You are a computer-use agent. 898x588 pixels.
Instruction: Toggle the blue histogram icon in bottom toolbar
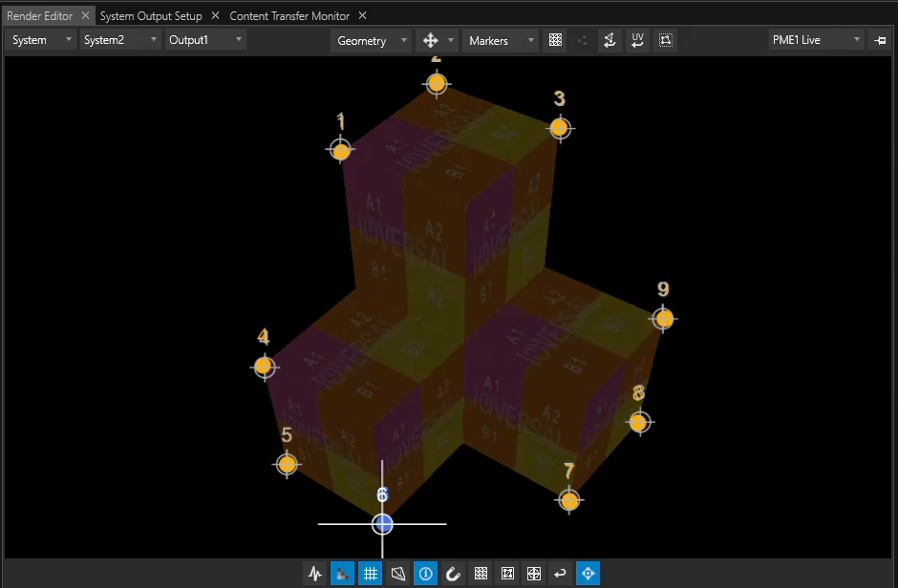pos(341,573)
